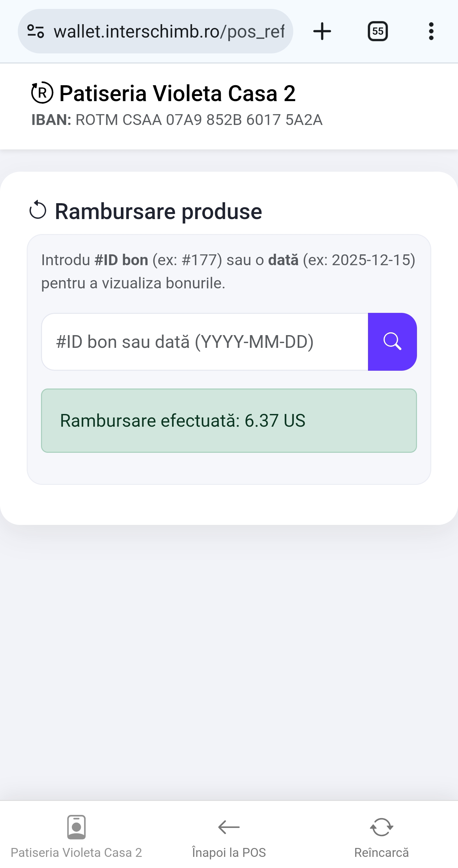The image size is (458, 868).
Task: Click the IBAN account number text
Action: pos(198,120)
